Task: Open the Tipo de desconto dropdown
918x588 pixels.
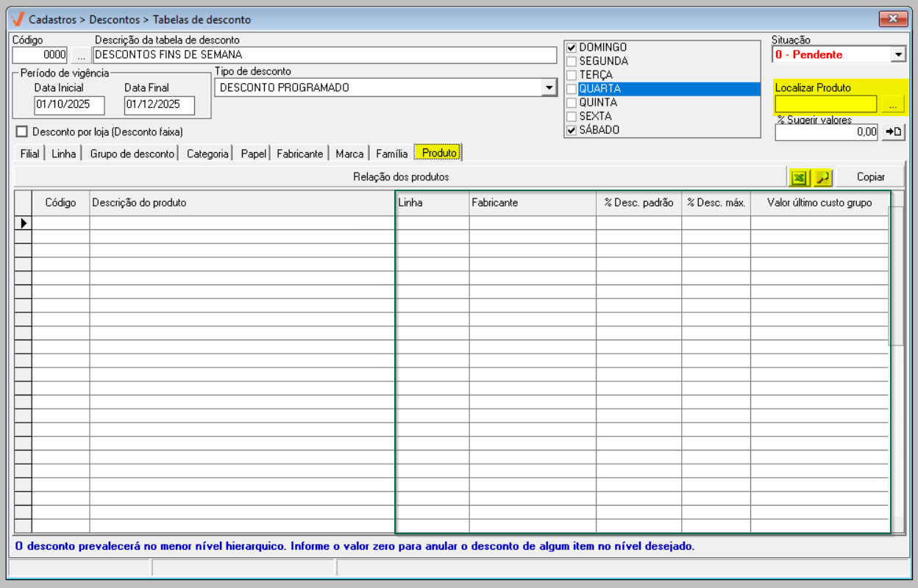Action: (x=549, y=88)
